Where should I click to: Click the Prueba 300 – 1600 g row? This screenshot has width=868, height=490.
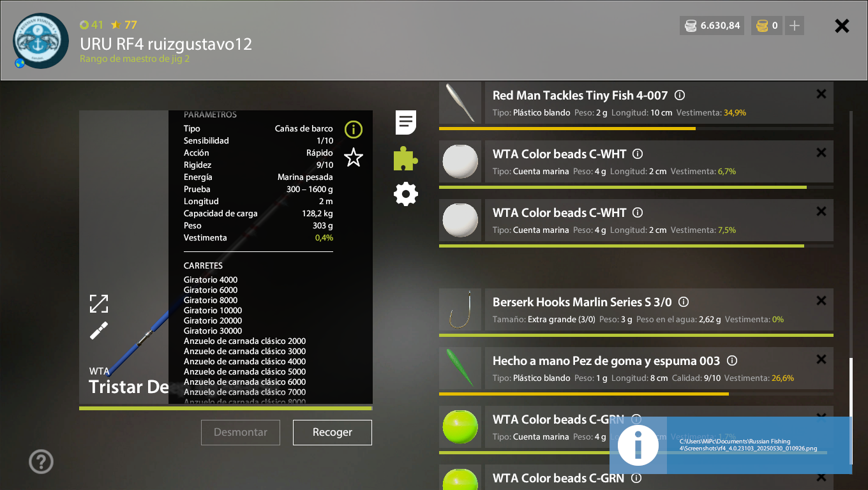[x=258, y=189]
